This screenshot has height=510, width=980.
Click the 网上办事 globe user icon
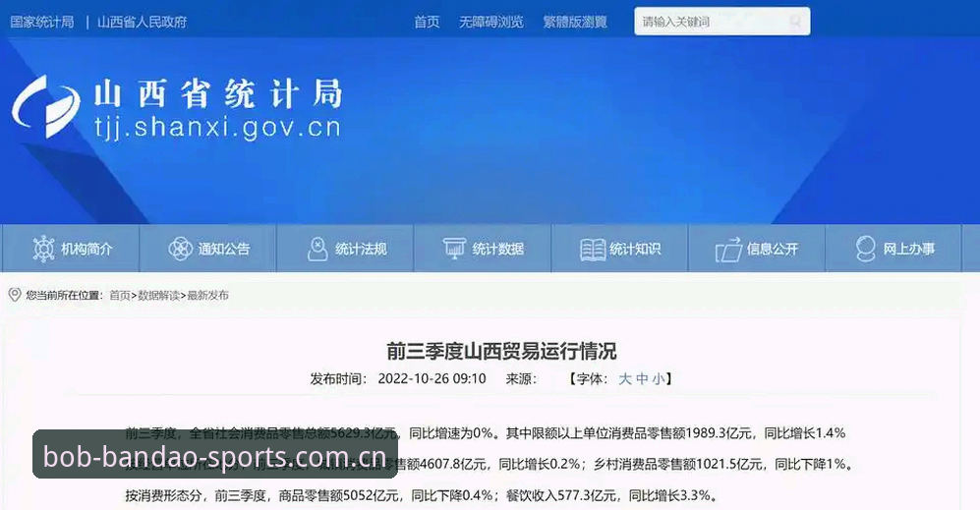[866, 249]
